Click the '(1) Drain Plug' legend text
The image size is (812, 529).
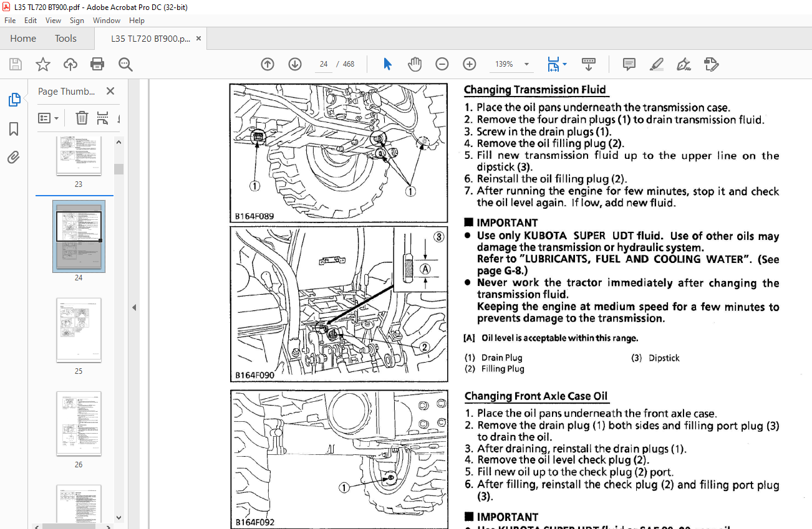(493, 358)
